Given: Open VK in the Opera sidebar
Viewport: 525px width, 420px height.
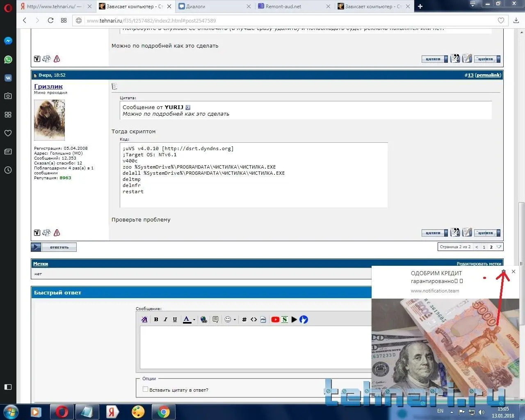Looking at the screenshot, I should pyautogui.click(x=8, y=78).
